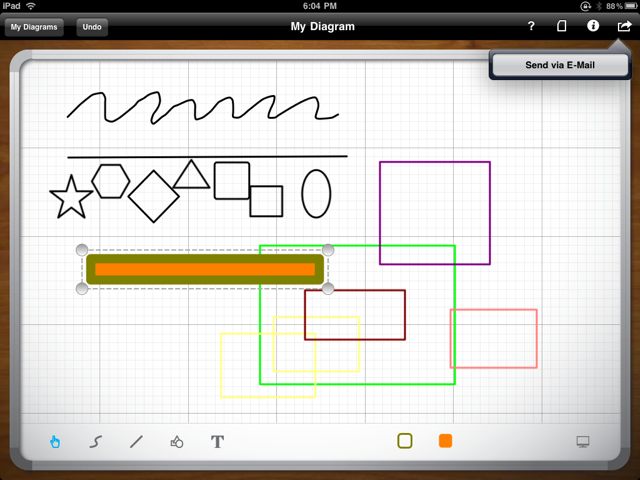Screen dimensions: 640x480
Task: Tap the external display monitor icon
Action: coord(582,441)
